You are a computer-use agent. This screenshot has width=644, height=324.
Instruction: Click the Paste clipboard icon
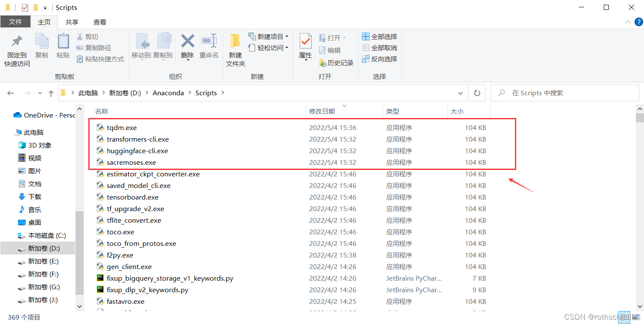coord(63,42)
